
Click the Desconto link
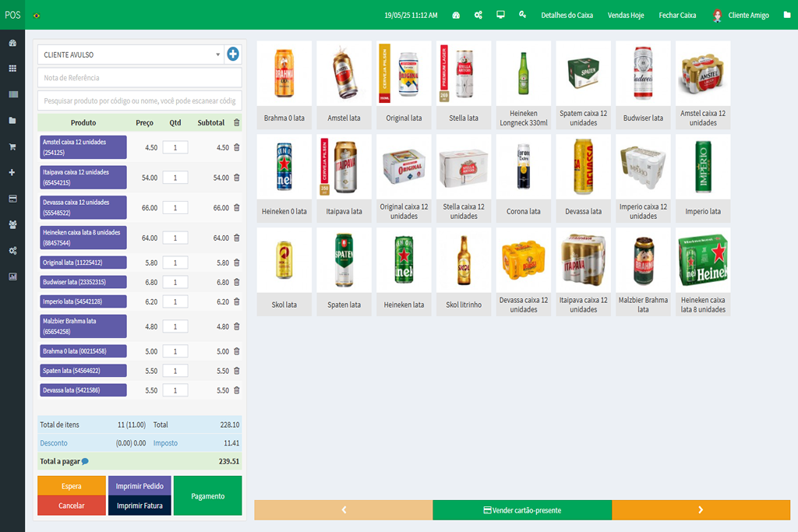[x=53, y=443]
